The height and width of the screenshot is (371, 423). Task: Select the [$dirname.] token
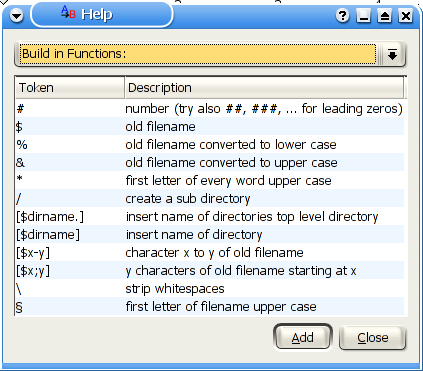coord(50,217)
